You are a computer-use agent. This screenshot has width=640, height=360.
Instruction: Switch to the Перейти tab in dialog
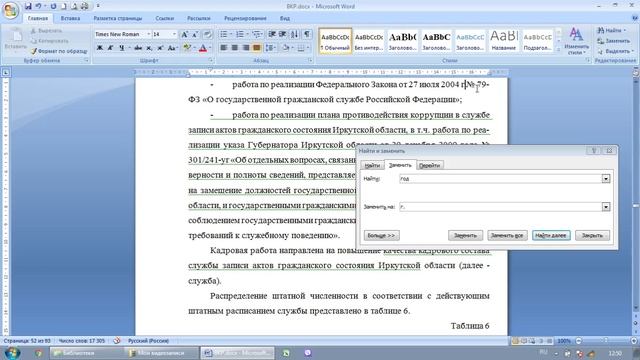tap(429, 165)
